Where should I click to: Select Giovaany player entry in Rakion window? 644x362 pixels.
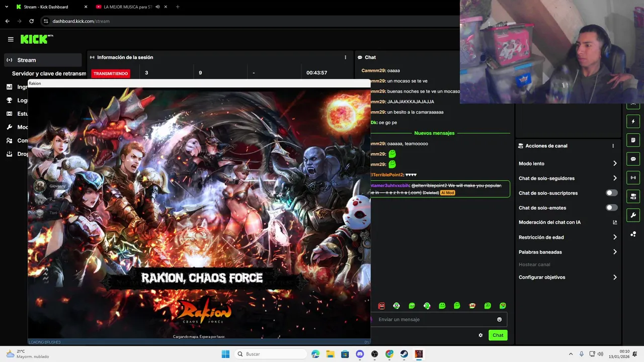click(50, 186)
